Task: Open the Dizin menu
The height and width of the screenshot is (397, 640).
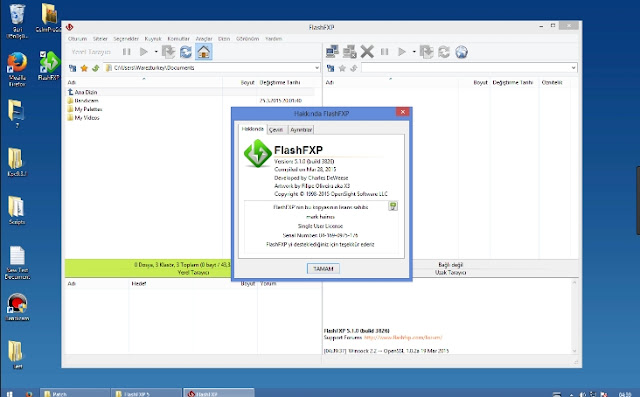Action: (x=224, y=39)
